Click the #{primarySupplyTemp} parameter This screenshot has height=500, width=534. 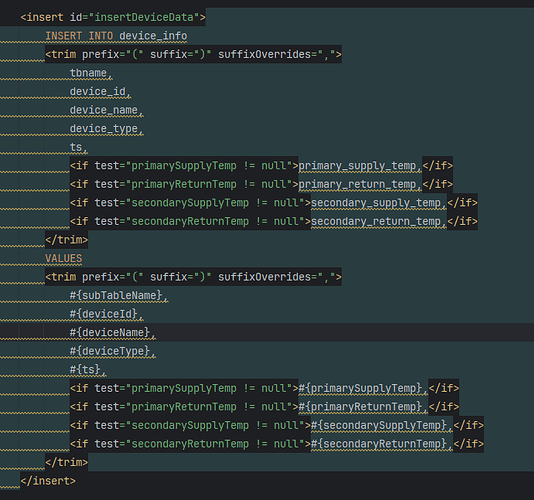(x=363, y=388)
